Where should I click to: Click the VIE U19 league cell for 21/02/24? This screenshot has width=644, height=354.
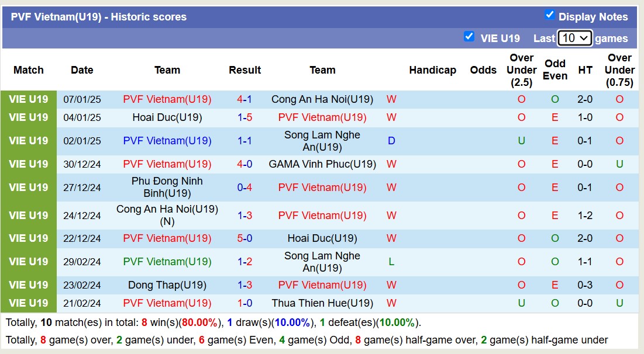click(29, 303)
